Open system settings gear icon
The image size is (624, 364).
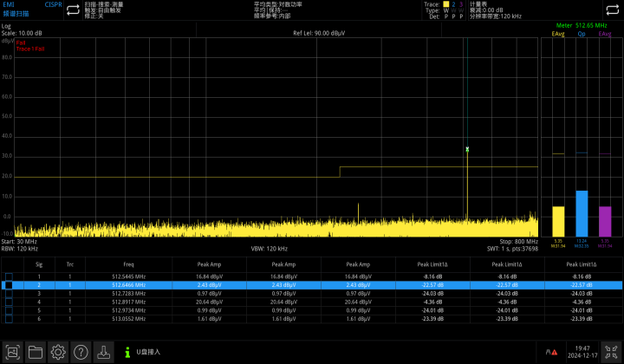coord(58,351)
